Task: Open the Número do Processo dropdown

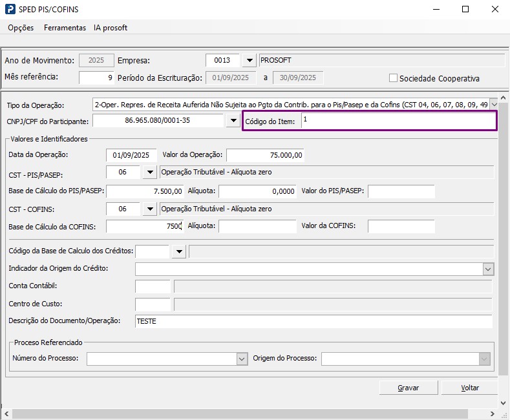Action: click(242, 359)
